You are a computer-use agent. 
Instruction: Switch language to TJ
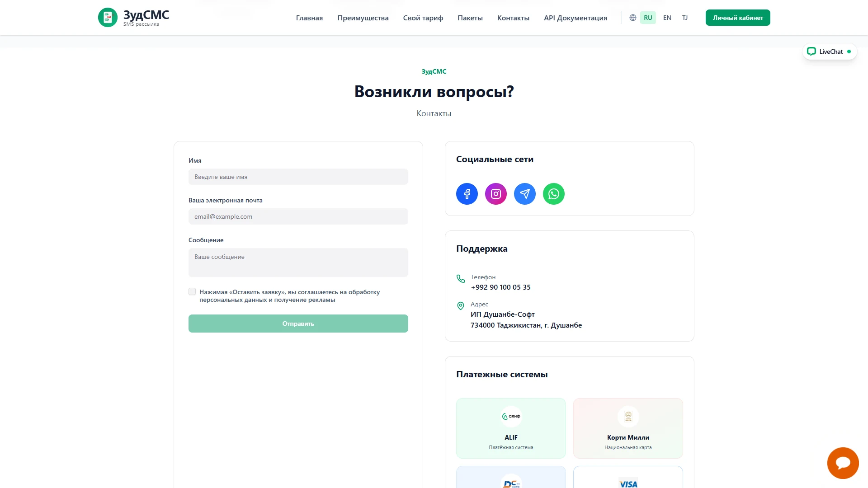tap(685, 18)
